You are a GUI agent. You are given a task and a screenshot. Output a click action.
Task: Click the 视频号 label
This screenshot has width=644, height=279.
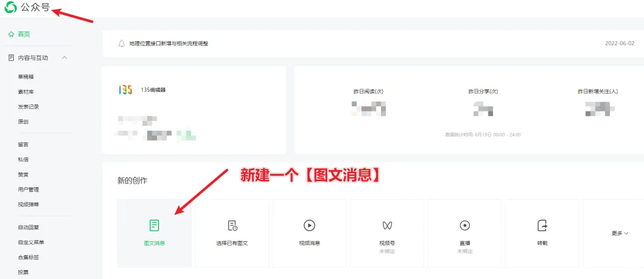387,243
